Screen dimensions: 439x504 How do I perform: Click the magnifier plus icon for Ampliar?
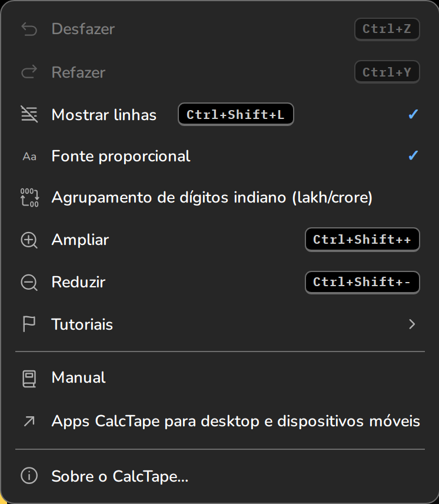29,240
